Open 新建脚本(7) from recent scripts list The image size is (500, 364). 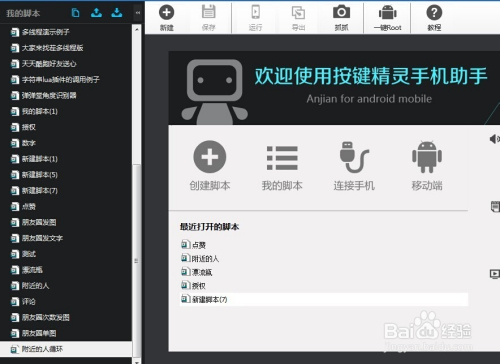coord(324,299)
